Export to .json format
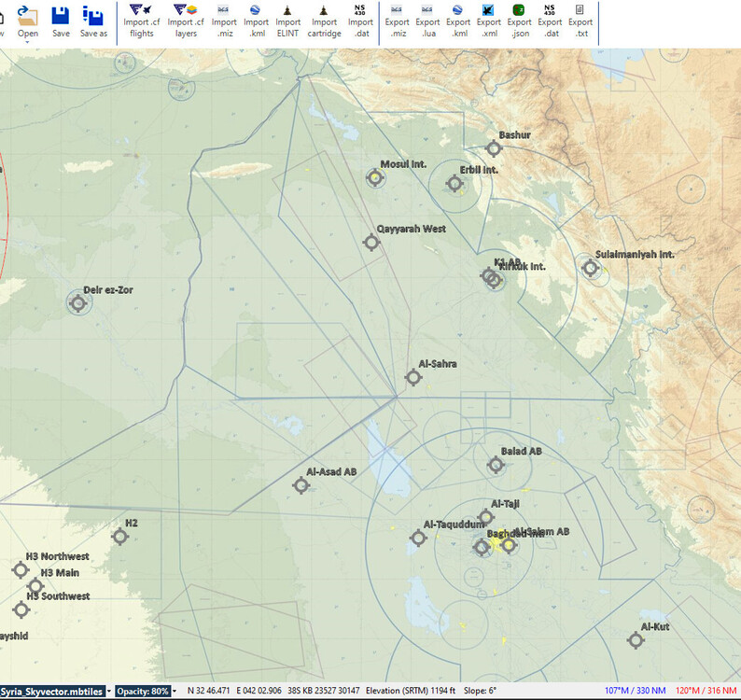741x700 pixels. coord(519,21)
